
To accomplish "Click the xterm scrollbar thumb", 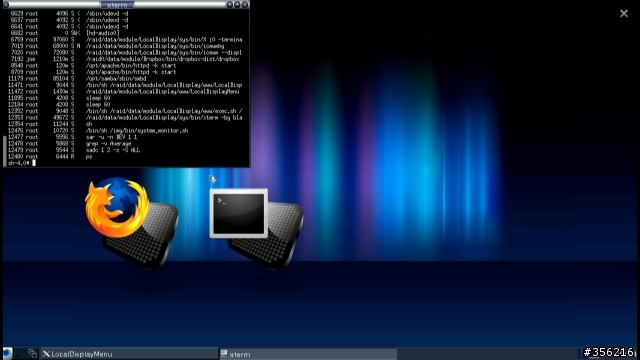I will coord(5,151).
